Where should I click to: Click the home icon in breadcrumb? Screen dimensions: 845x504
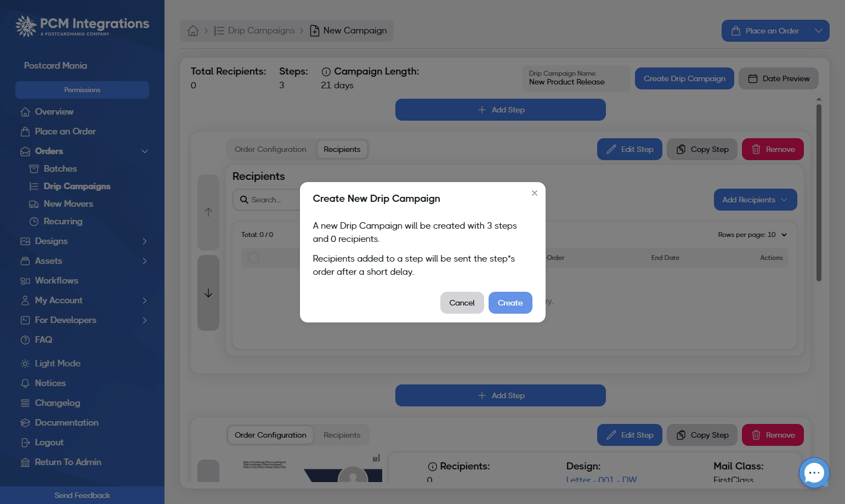click(x=193, y=31)
